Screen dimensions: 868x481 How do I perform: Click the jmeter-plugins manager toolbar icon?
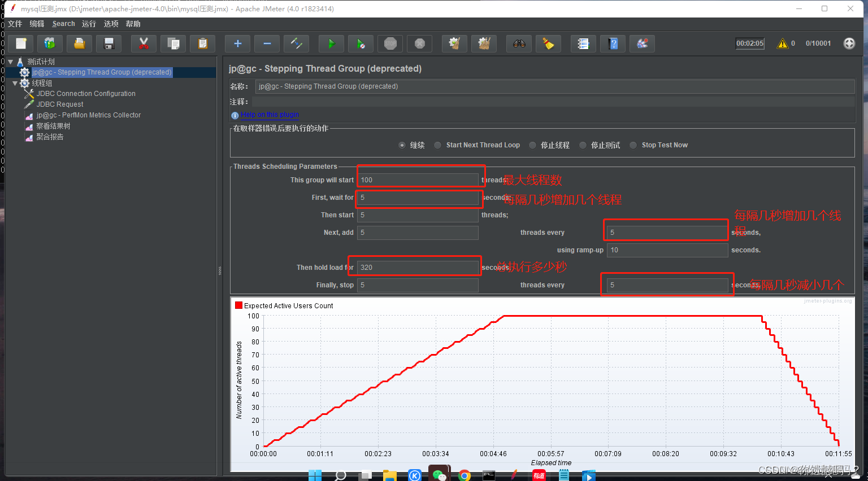tap(642, 43)
